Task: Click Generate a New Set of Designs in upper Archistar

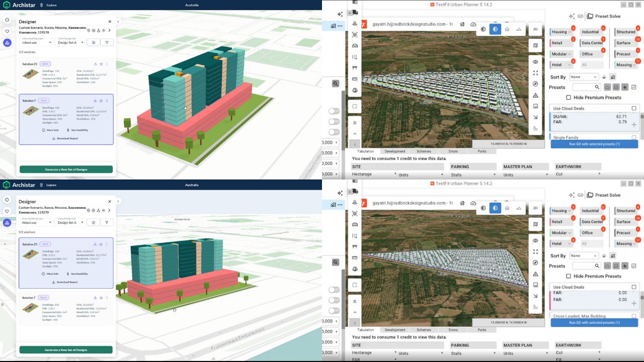Action: tap(66, 169)
